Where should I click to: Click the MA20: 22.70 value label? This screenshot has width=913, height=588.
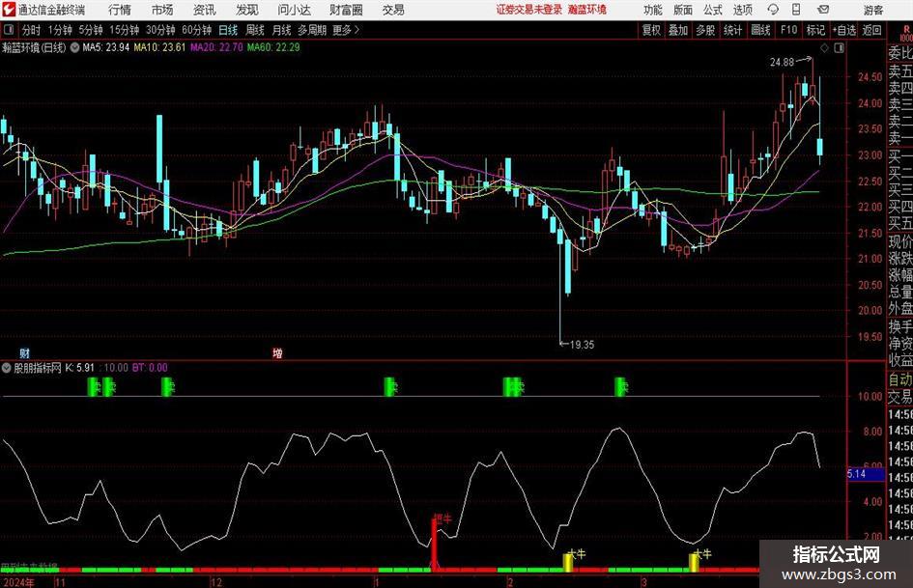pos(216,47)
